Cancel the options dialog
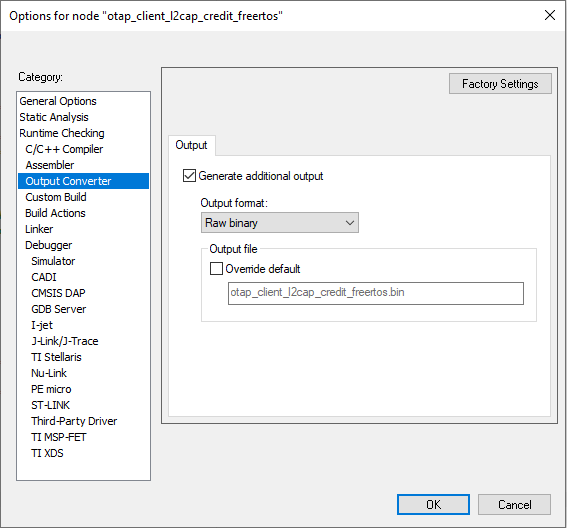Image resolution: width=567 pixels, height=528 pixels. [x=514, y=504]
